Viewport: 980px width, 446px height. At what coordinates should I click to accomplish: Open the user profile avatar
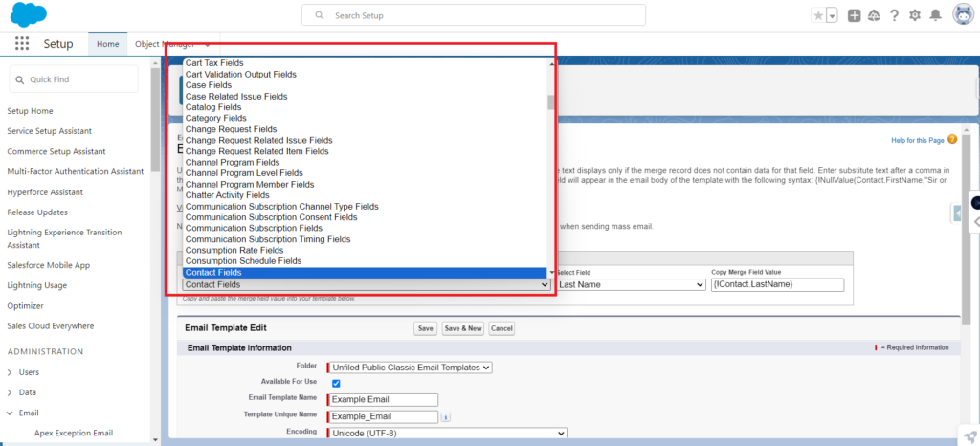(x=960, y=15)
